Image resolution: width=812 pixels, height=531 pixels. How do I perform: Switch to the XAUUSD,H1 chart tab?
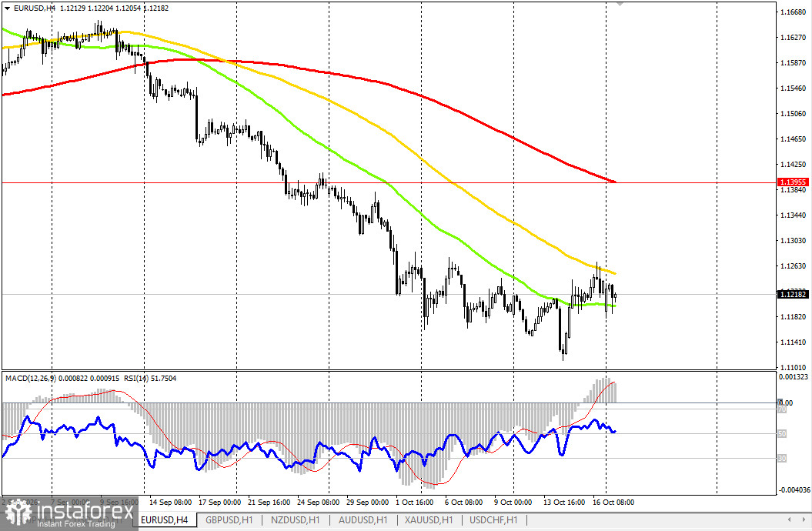pos(429,519)
